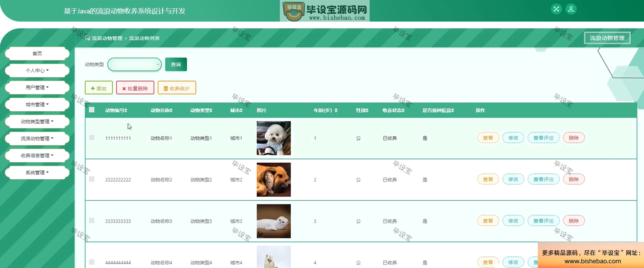Click the animal ID 1111111111 cell
Image resolution: width=644 pixels, height=268 pixels.
[118, 138]
